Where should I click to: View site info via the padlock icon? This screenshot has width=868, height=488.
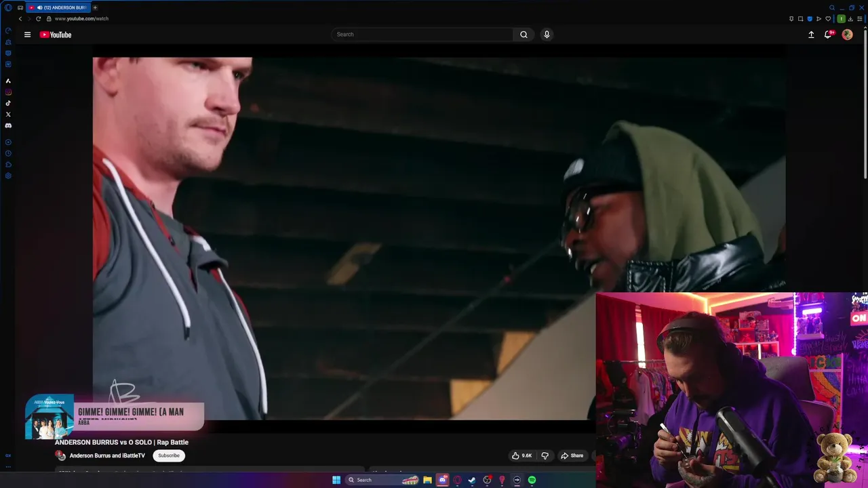(x=48, y=18)
